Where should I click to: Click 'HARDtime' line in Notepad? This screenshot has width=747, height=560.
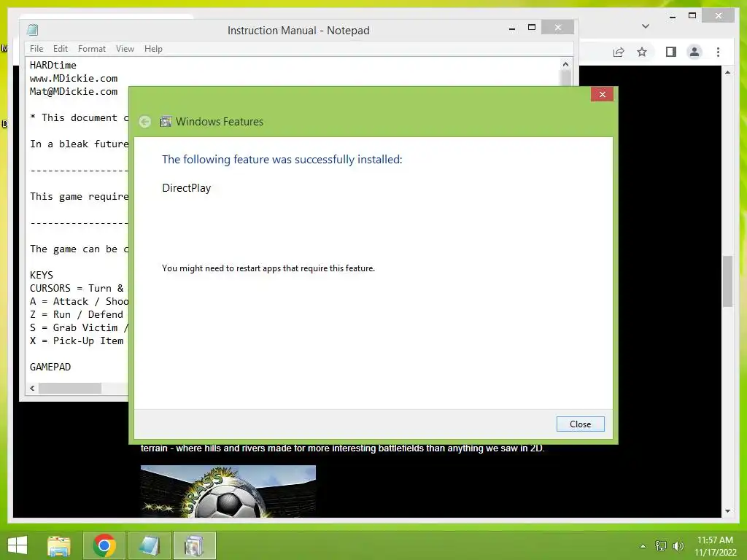click(53, 65)
